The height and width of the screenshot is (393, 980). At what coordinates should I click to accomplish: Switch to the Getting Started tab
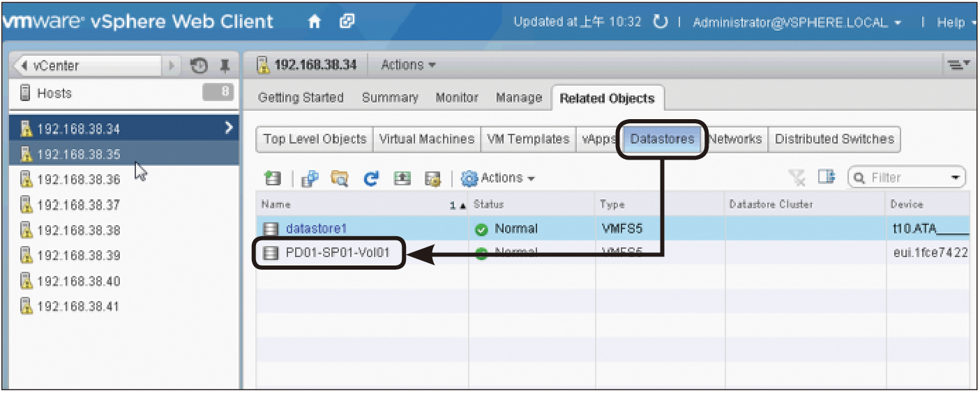[x=301, y=98]
